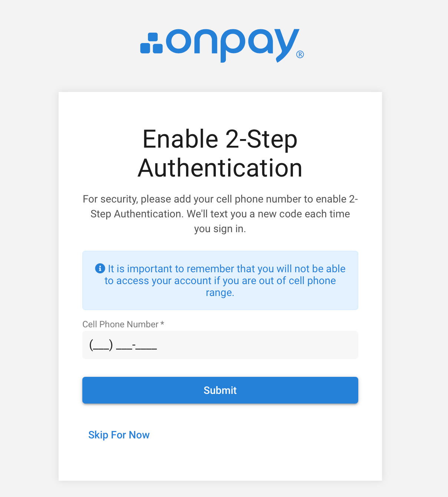
Task: Click the OnPay blue squares logo icon
Action: pyautogui.click(x=151, y=43)
